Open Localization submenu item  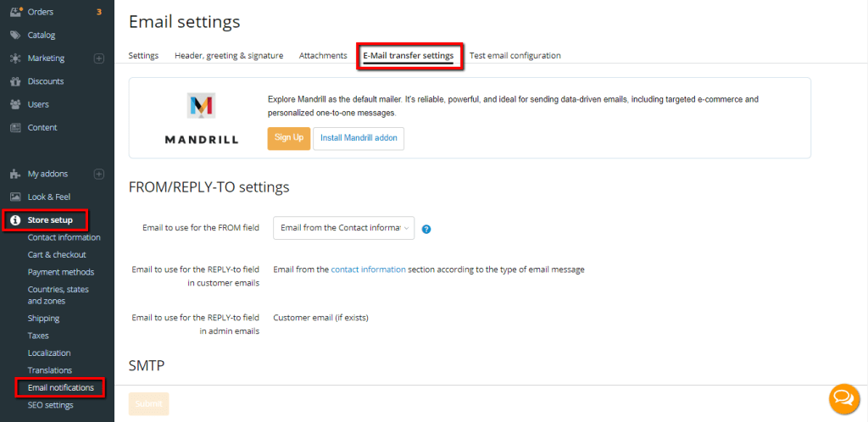(49, 353)
